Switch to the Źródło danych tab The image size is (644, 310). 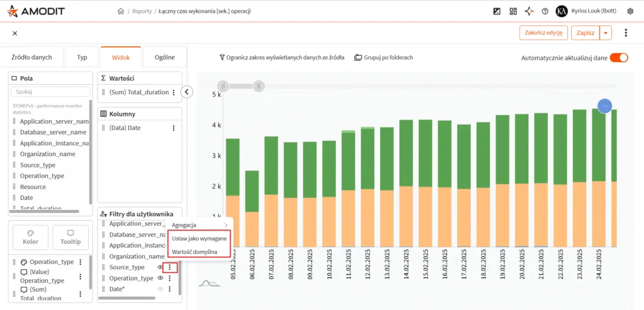click(31, 57)
